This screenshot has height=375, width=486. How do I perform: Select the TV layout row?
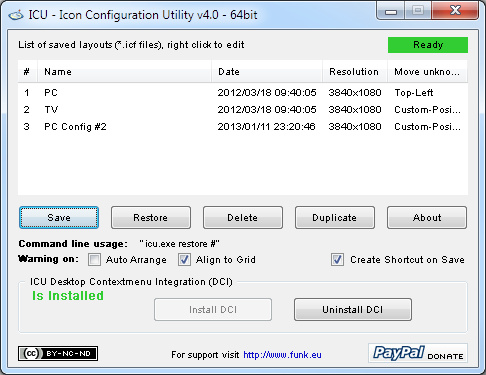tap(243, 110)
